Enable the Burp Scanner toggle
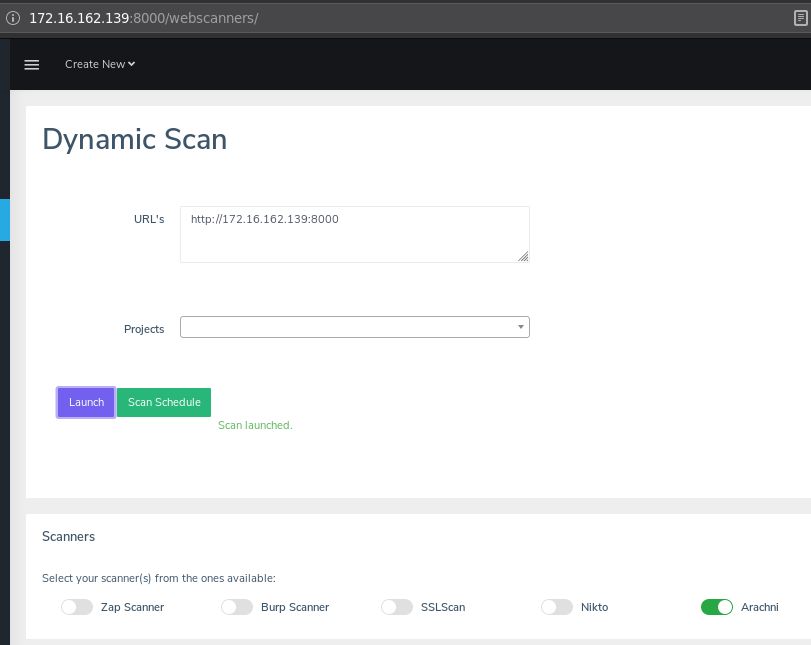The width and height of the screenshot is (811, 645). (237, 607)
